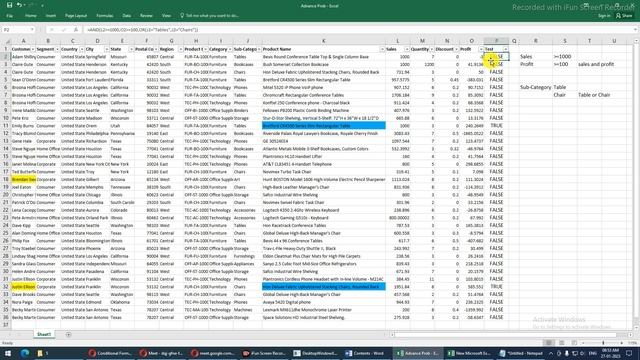The image size is (640, 360).
Task: Open the View ribbon tab
Action: click(x=166, y=16)
